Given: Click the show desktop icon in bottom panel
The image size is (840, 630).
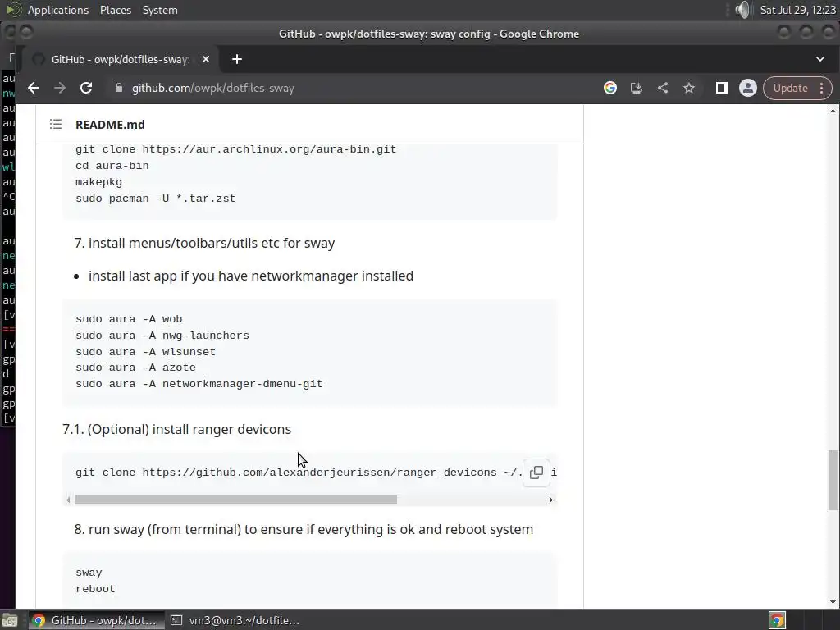Looking at the screenshot, I should 10,620.
